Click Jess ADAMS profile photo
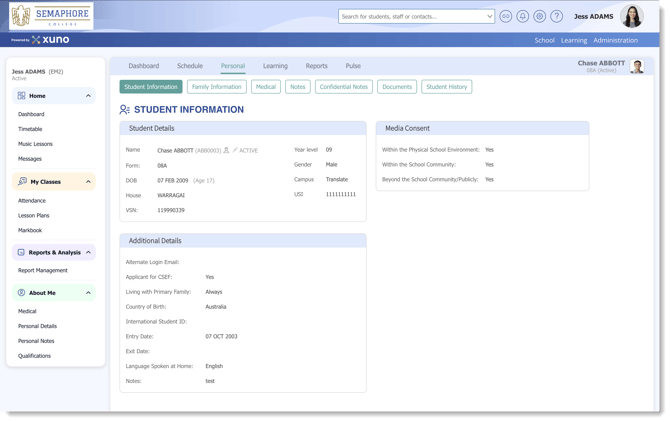Screen dimensions: 670x422 pos(632,16)
